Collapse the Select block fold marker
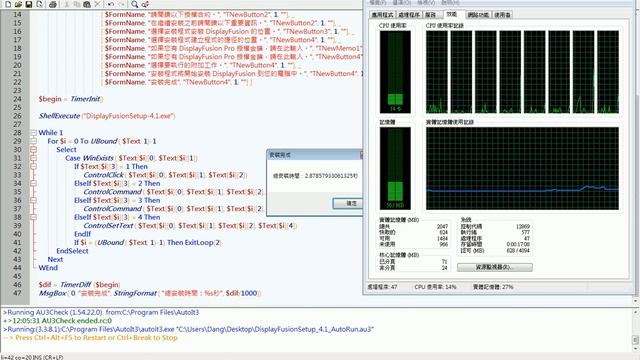640x360 pixels. [33, 150]
